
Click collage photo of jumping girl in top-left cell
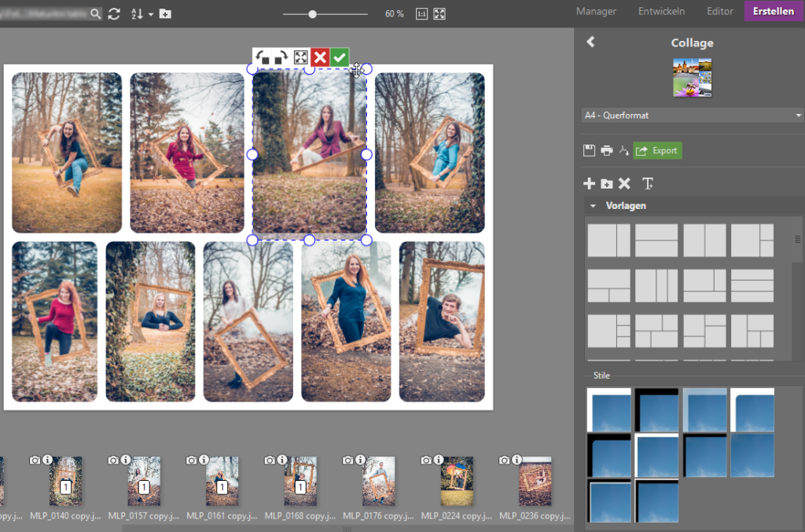click(67, 152)
